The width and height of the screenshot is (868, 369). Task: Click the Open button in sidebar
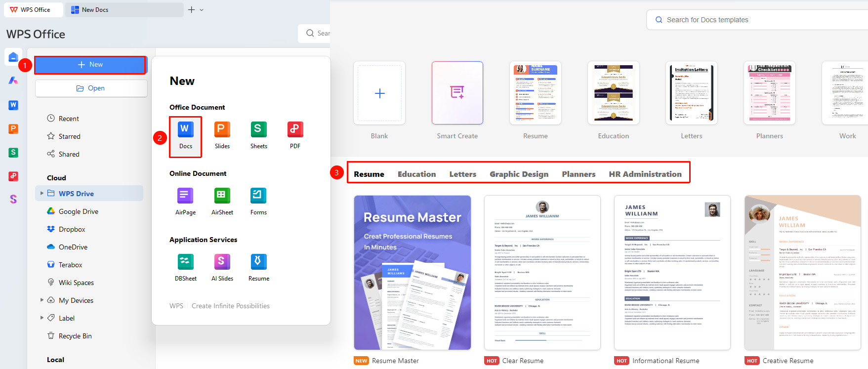pos(91,88)
